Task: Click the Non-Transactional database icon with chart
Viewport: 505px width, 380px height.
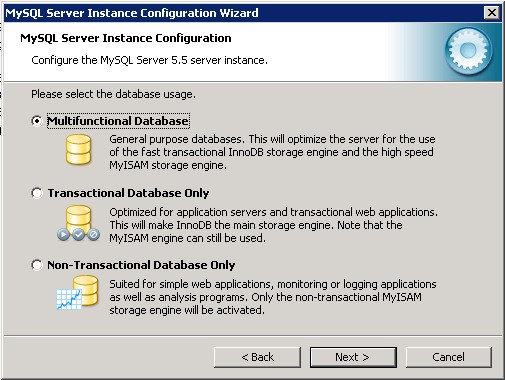Action: [77, 293]
